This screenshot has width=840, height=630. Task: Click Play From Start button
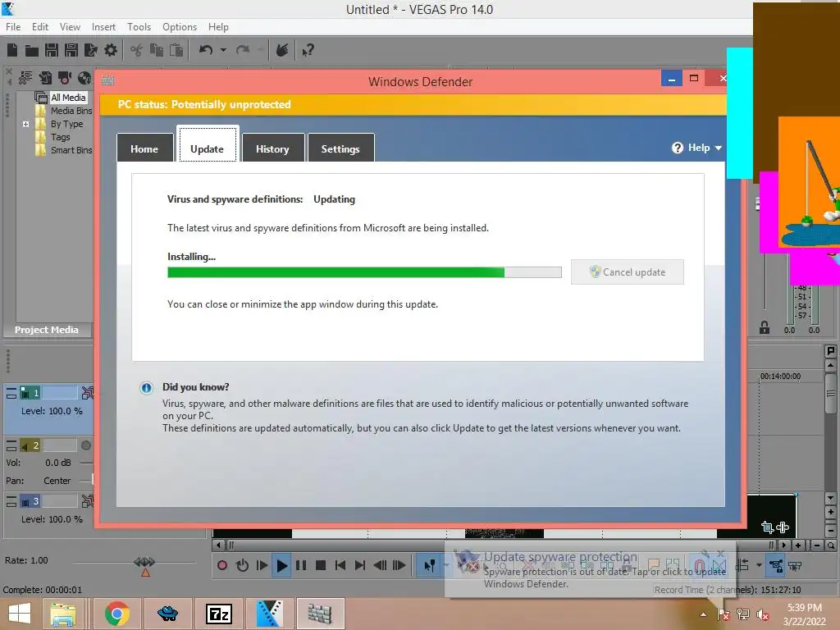(x=262, y=566)
